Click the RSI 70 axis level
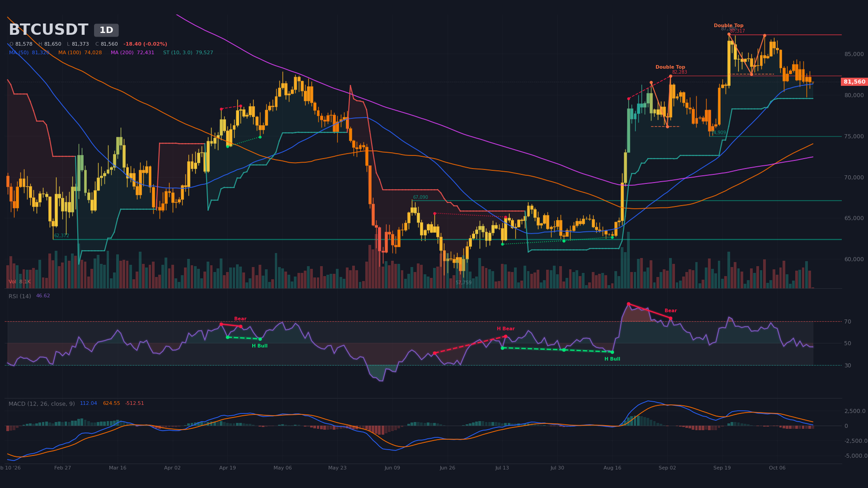This screenshot has height=488, width=868. coord(847,322)
